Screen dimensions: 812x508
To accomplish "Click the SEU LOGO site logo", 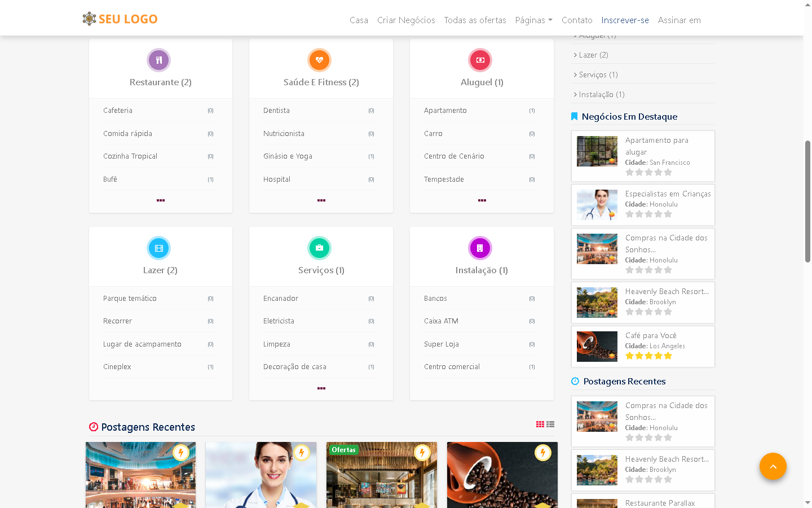I will pyautogui.click(x=120, y=19).
